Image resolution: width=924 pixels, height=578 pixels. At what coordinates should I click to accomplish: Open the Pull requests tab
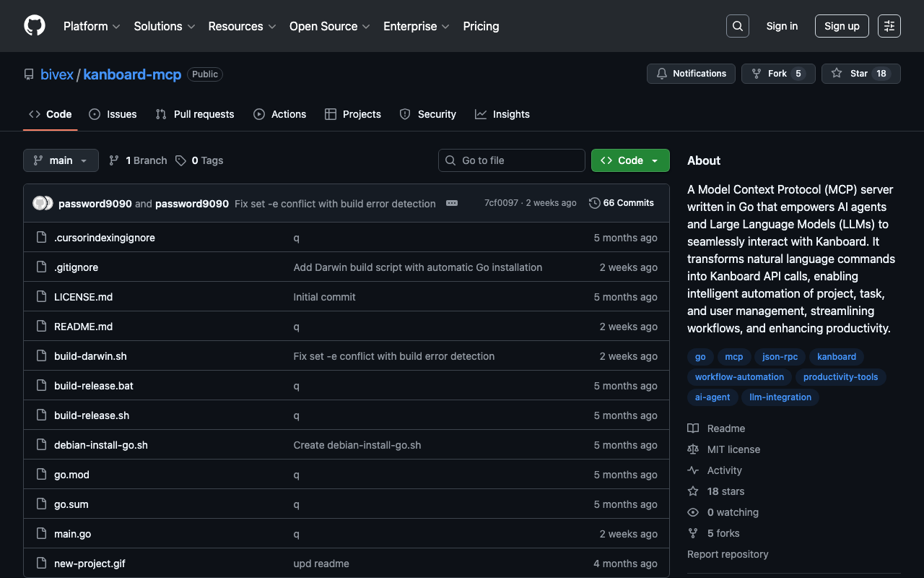(x=195, y=114)
